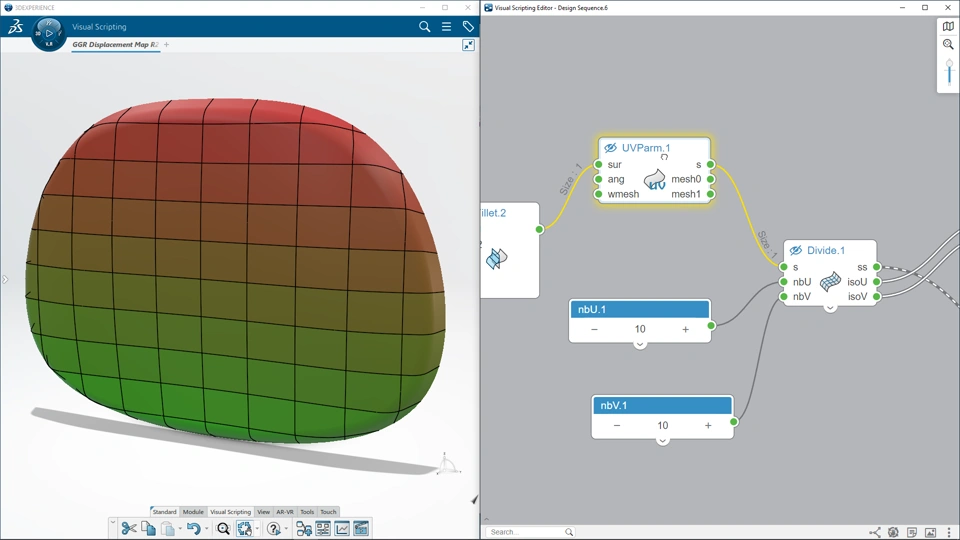Expand the nbU.1 node chevron
This screenshot has height=540, width=960.
(640, 345)
